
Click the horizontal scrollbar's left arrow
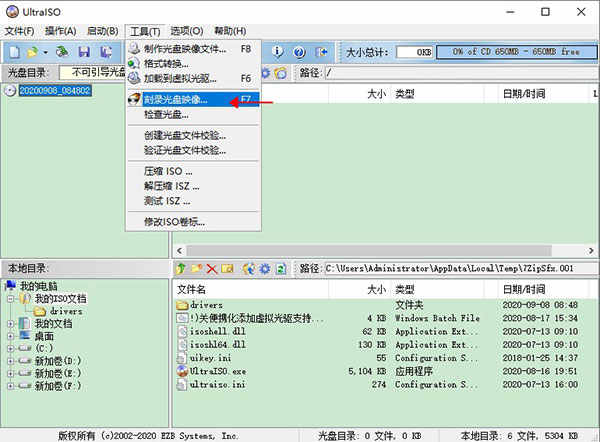[x=179, y=251]
